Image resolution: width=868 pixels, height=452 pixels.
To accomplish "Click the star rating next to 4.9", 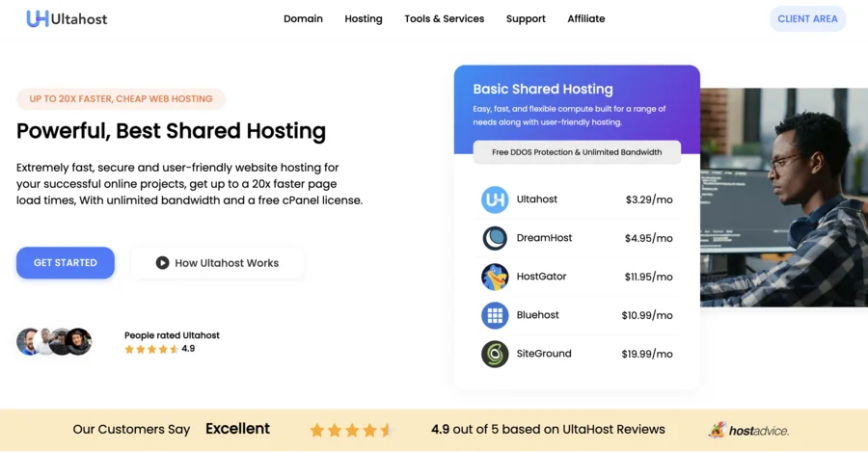I will click(x=151, y=349).
